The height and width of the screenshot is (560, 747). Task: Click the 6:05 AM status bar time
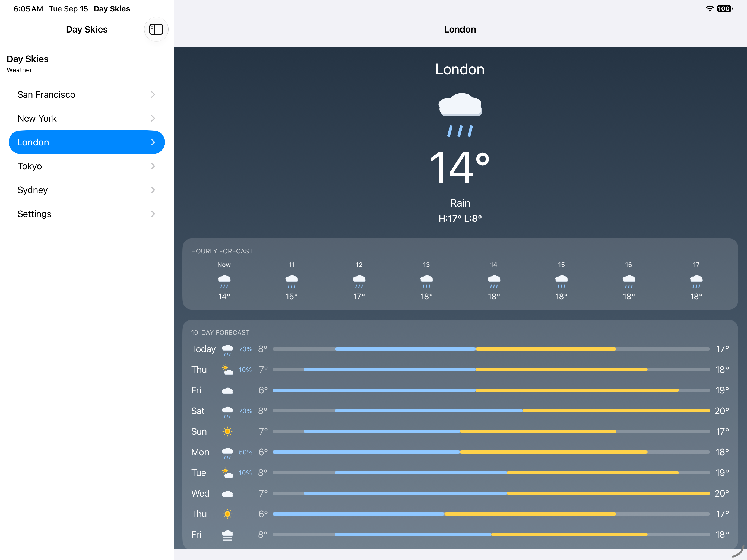29,9
